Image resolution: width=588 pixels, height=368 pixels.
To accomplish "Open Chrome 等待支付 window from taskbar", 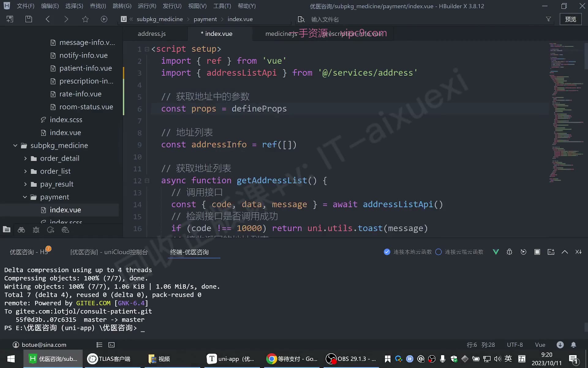I will (292, 359).
